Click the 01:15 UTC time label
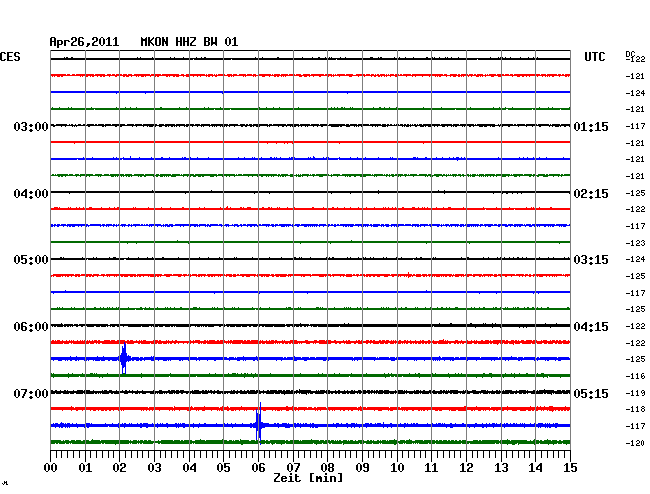The height and width of the screenshot is (494, 650). point(591,126)
